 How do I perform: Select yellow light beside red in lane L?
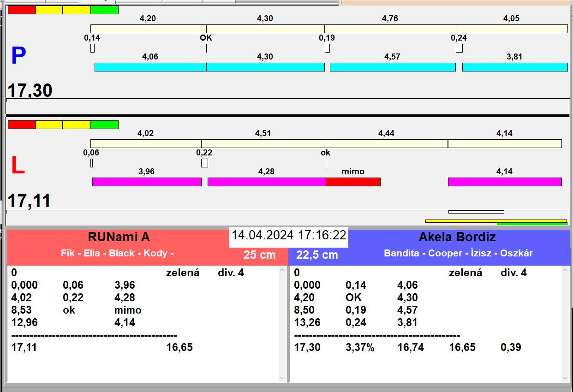pos(49,125)
